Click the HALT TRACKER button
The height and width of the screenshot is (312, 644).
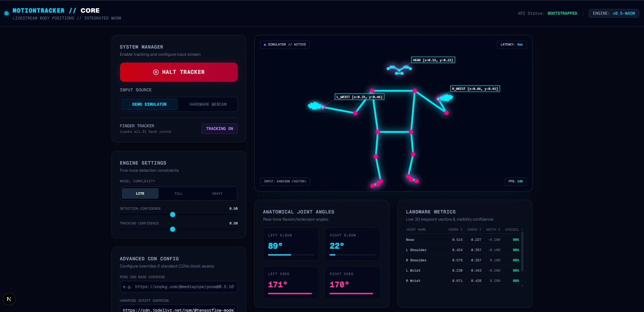coord(178,72)
